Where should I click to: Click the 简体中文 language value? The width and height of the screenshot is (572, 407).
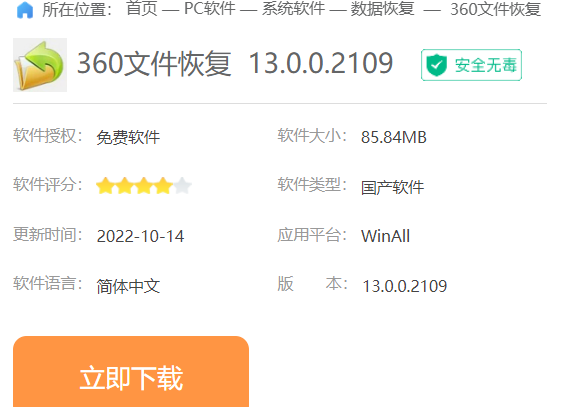click(128, 286)
